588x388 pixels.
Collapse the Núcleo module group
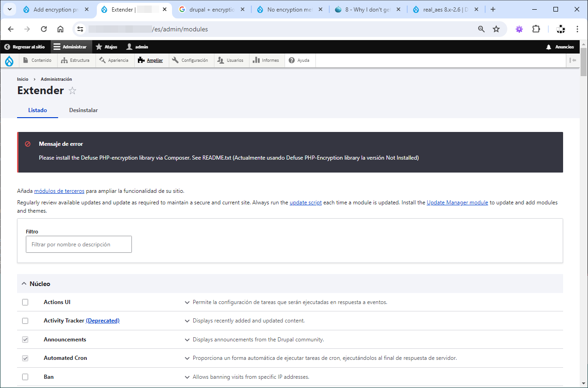290,284
